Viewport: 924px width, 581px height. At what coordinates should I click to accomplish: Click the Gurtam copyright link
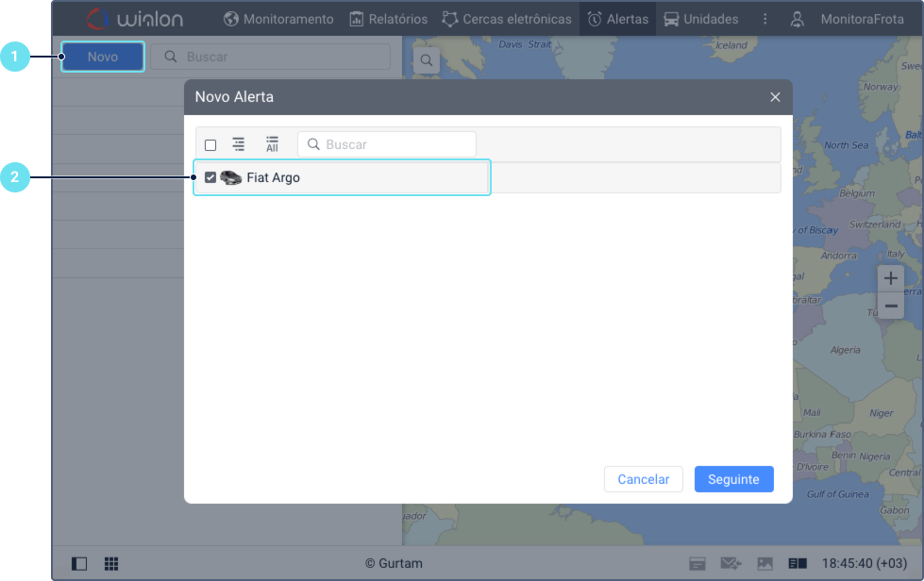(x=394, y=563)
